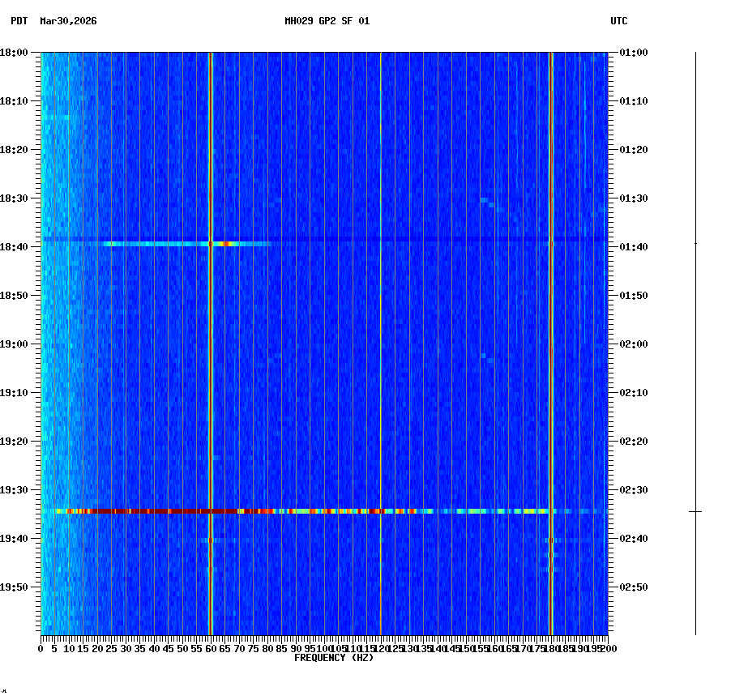
Task: Click the right-edge tick marker near 01:40
Action: click(695, 242)
